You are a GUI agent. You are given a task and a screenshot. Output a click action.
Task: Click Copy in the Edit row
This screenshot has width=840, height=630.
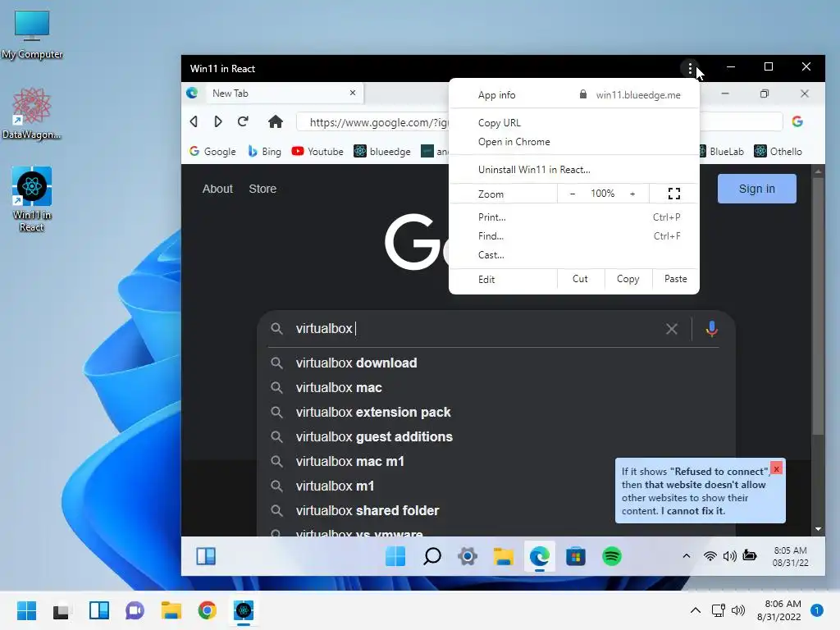(628, 279)
